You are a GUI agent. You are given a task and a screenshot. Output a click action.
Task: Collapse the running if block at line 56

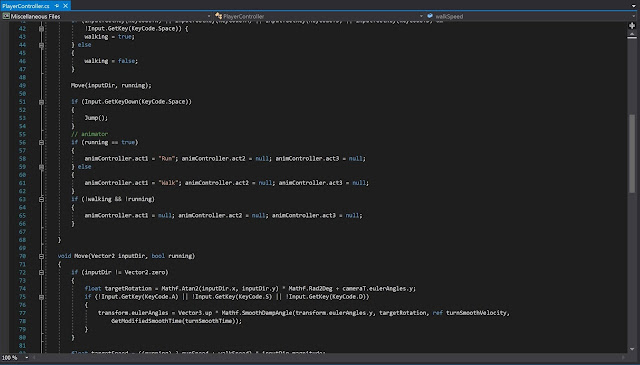(41, 142)
